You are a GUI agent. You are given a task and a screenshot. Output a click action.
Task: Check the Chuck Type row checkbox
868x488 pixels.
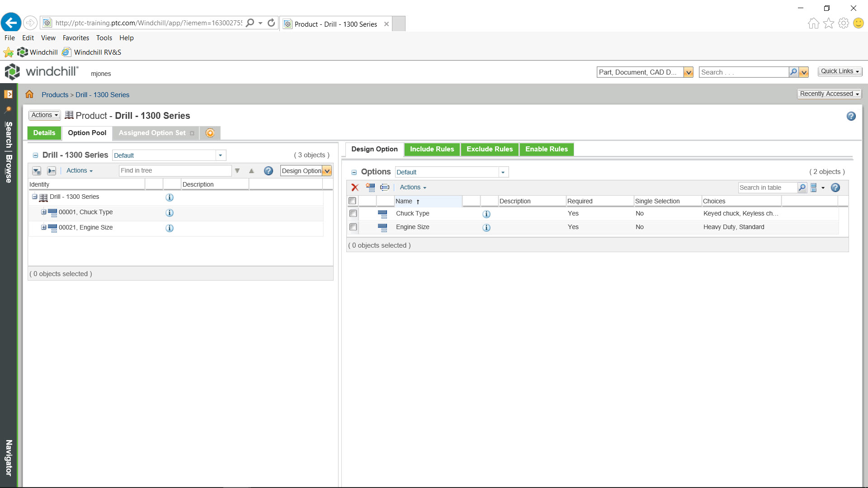[353, 213]
